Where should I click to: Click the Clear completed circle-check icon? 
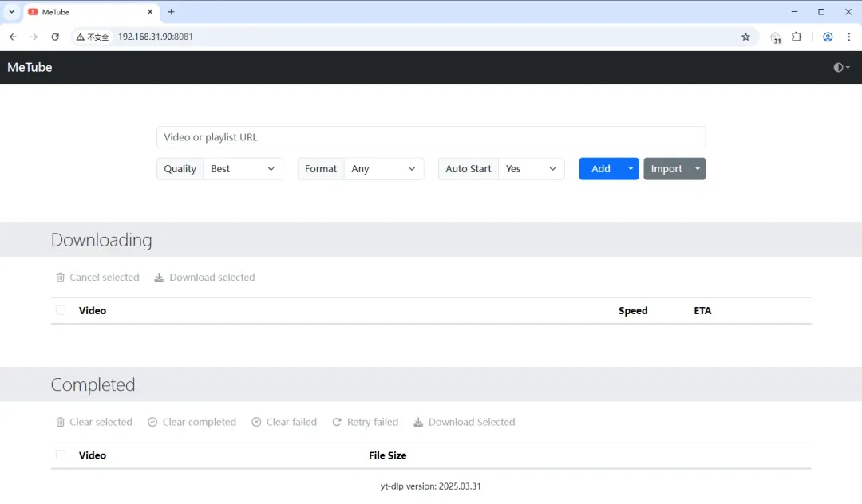point(152,422)
